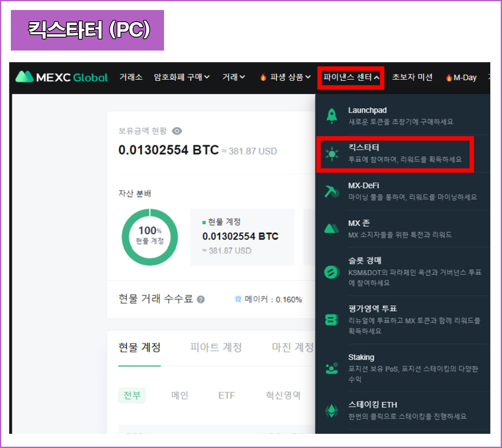Click the ≈ 381.87 USD total value
The width and height of the screenshot is (502, 448).
(x=249, y=151)
